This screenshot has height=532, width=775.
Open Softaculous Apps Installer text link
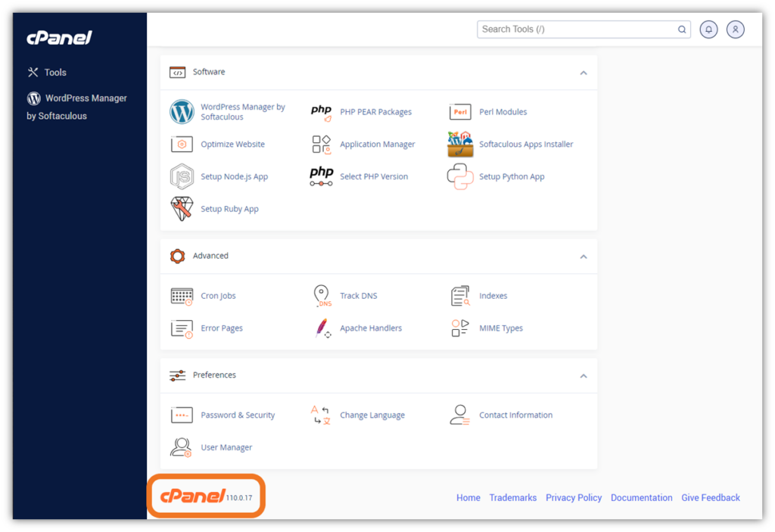pyautogui.click(x=526, y=145)
